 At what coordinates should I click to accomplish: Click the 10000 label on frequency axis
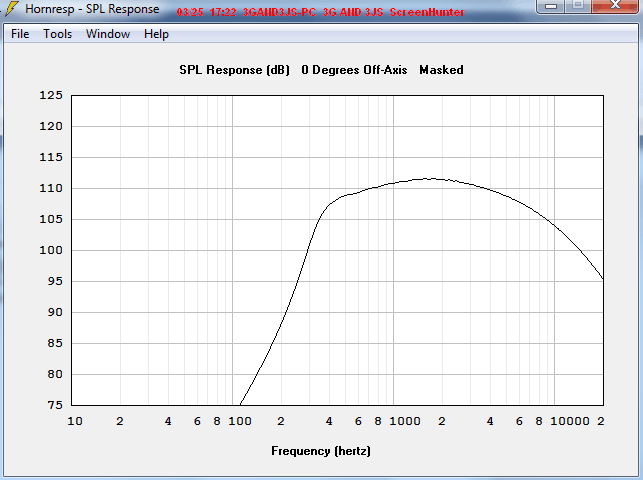click(x=570, y=421)
